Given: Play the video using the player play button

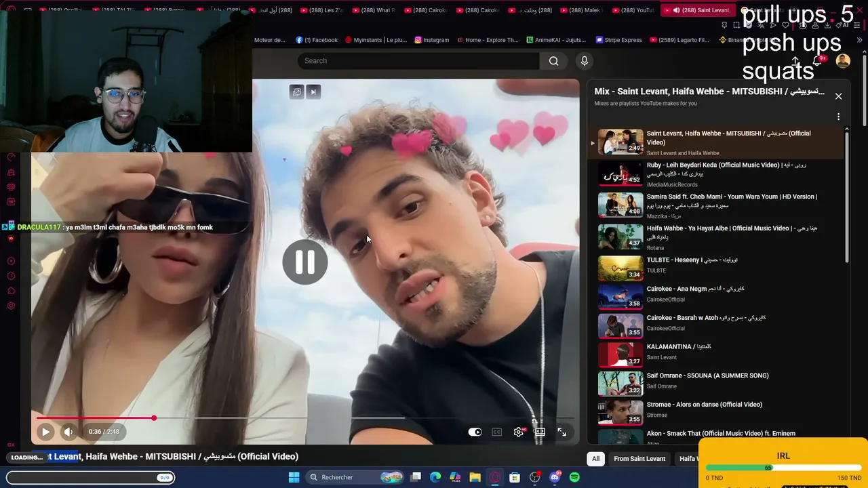Looking at the screenshot, I should click(x=45, y=432).
